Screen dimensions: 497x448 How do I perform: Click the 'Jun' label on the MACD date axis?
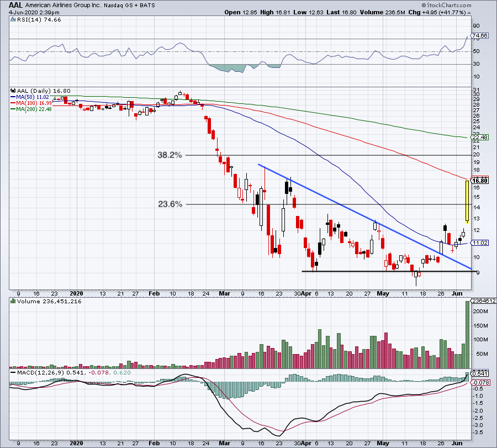click(457, 443)
